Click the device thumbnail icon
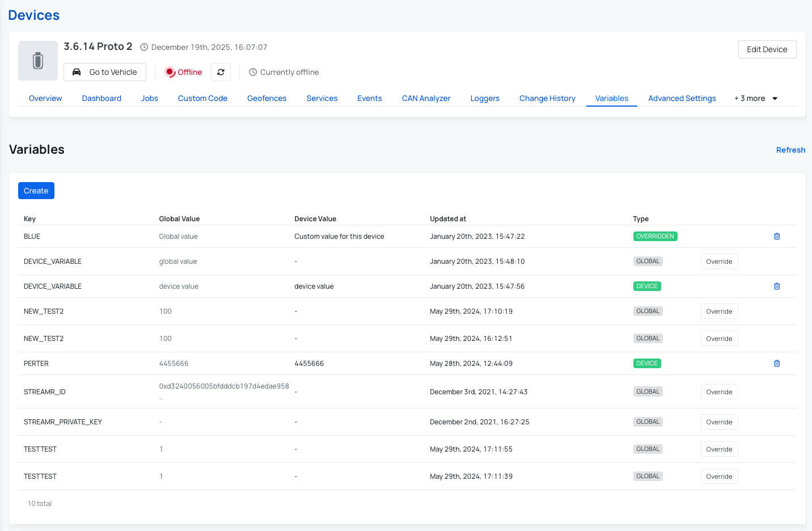 tap(38, 61)
